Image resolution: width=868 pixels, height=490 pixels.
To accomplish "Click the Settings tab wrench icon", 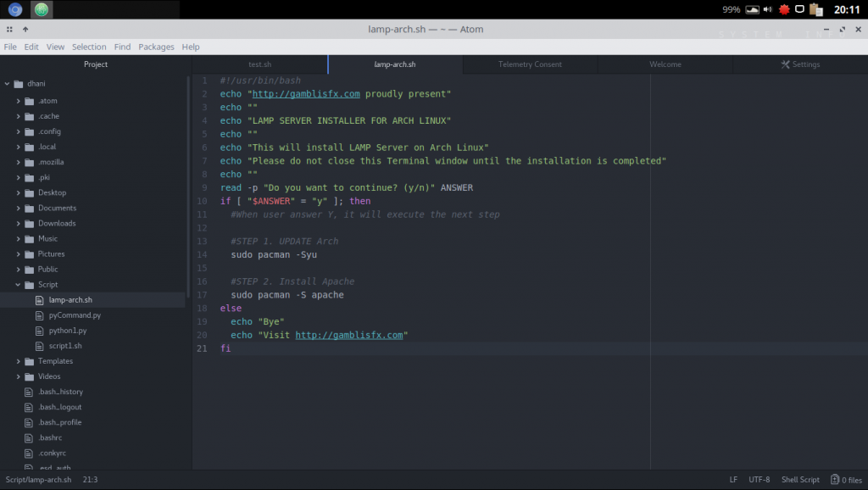I will pyautogui.click(x=785, y=64).
